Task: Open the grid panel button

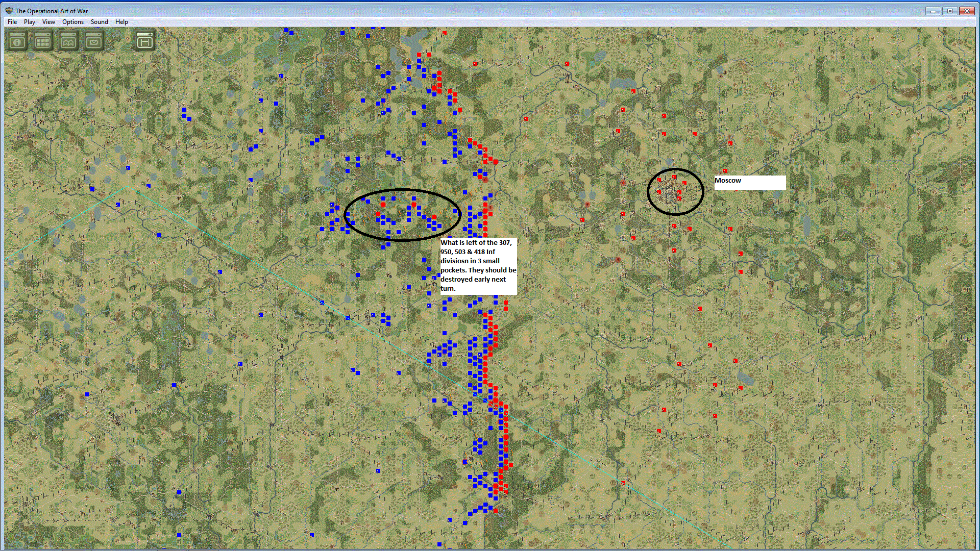Action: pos(43,41)
